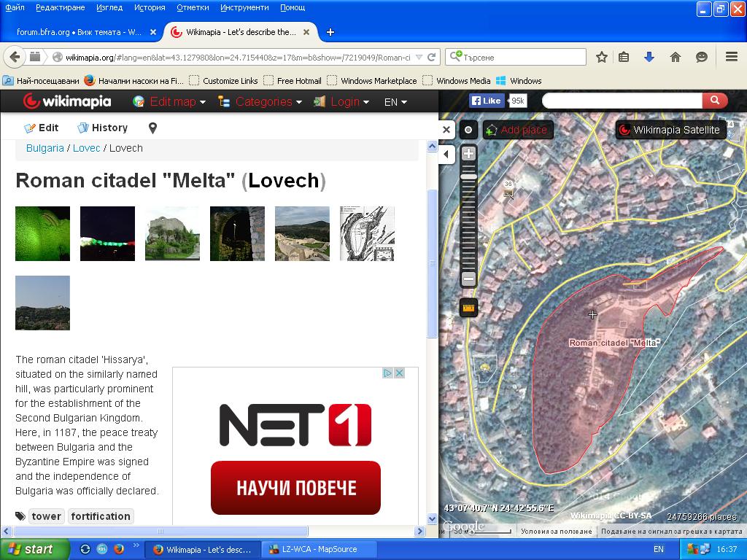This screenshot has height=560, width=747.
Task: Click the bookmark star icon in toolbar
Action: tap(602, 57)
